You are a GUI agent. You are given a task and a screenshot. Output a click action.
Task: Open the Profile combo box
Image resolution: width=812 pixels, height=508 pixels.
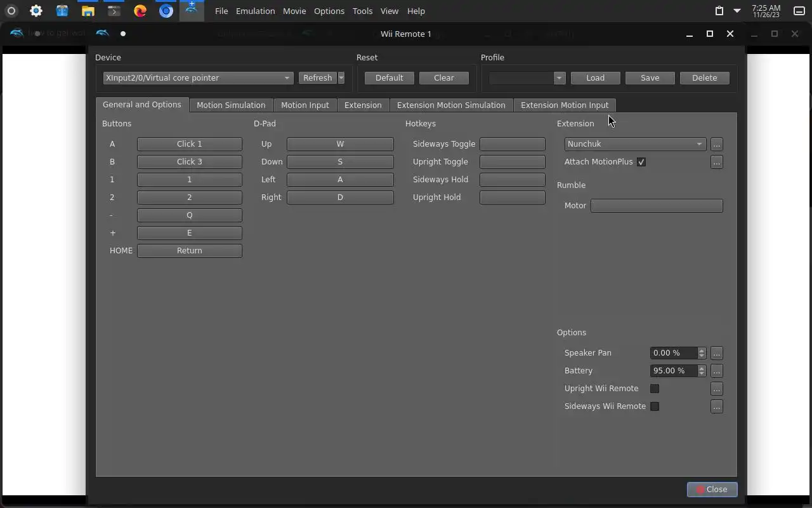[x=527, y=78]
